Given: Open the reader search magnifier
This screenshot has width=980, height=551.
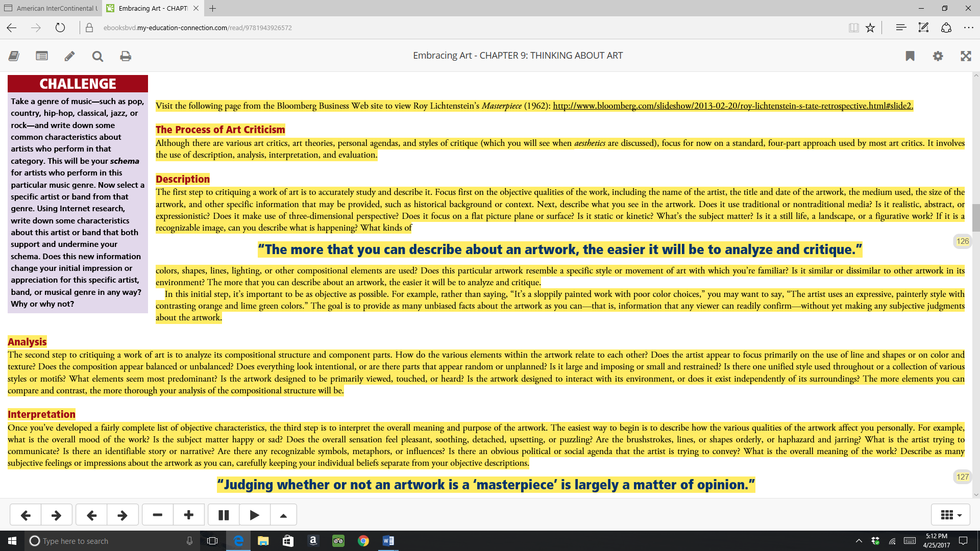Looking at the screenshot, I should click(97, 56).
